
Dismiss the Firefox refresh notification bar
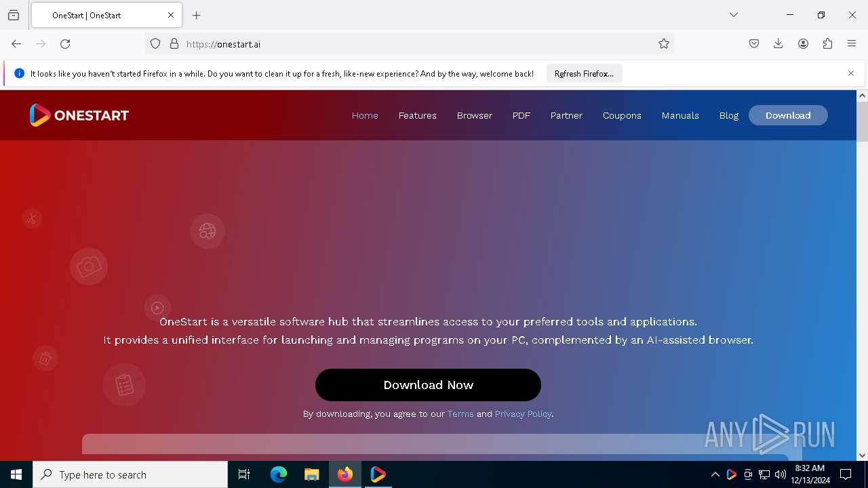[x=851, y=73]
